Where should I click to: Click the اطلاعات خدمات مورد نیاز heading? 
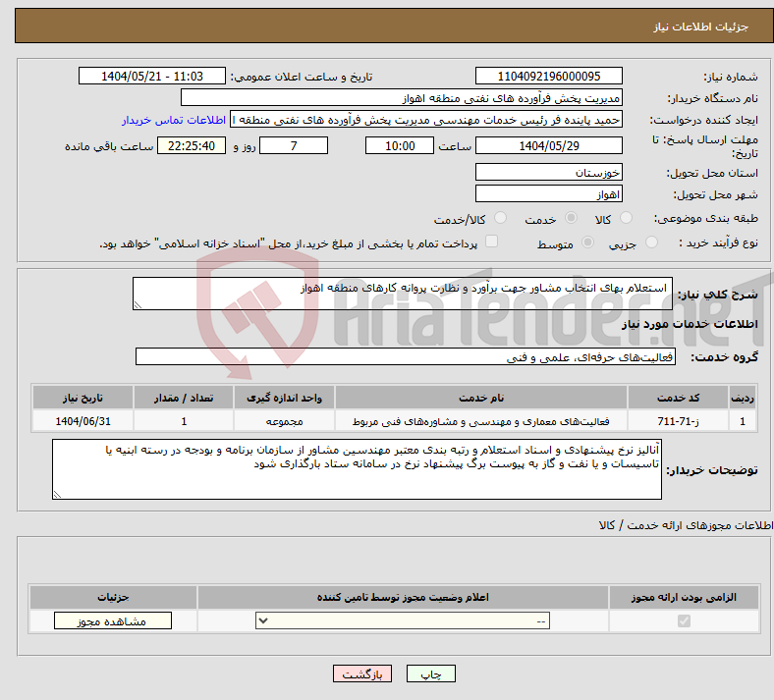(690, 324)
